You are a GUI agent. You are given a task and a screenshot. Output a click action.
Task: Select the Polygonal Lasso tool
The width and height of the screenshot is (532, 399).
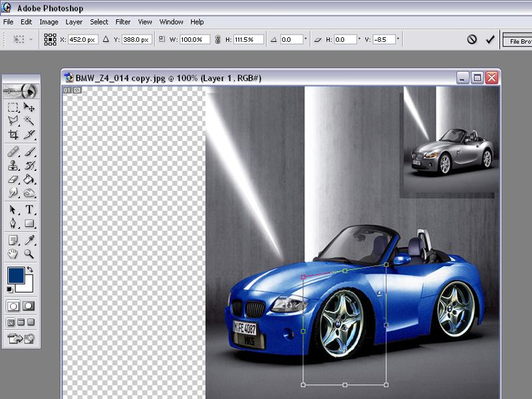pyautogui.click(x=13, y=121)
